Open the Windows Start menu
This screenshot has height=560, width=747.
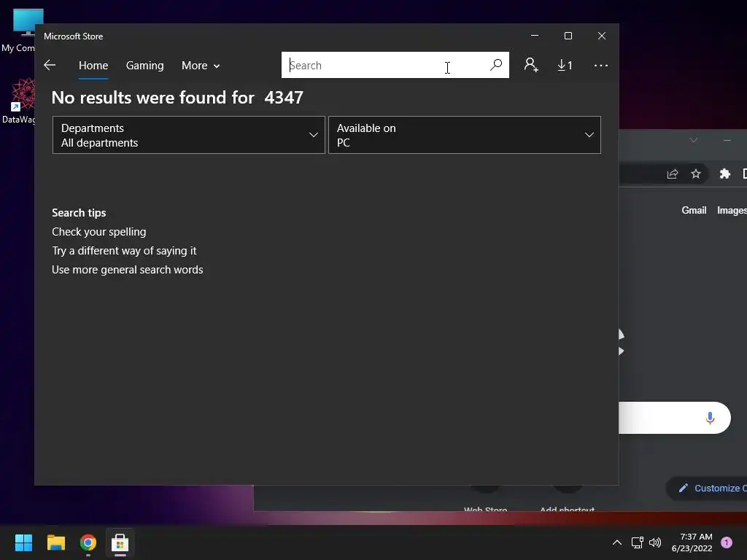tap(23, 542)
